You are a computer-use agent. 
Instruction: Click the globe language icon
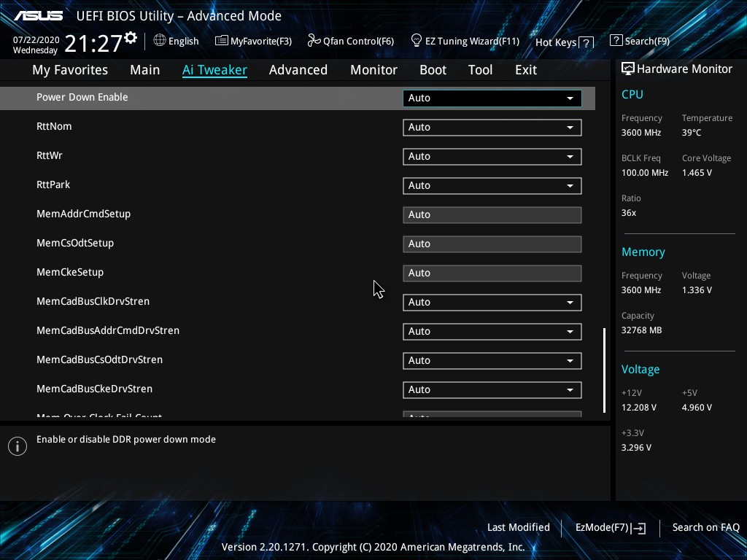coord(160,41)
